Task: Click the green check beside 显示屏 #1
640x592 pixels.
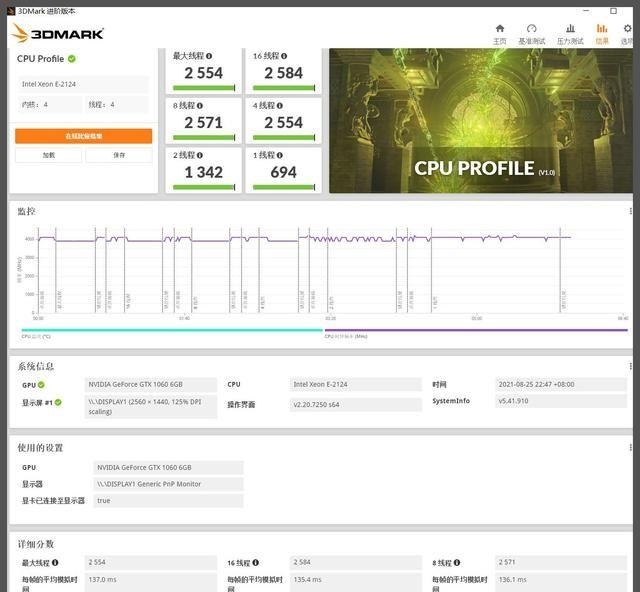Action: (58, 402)
